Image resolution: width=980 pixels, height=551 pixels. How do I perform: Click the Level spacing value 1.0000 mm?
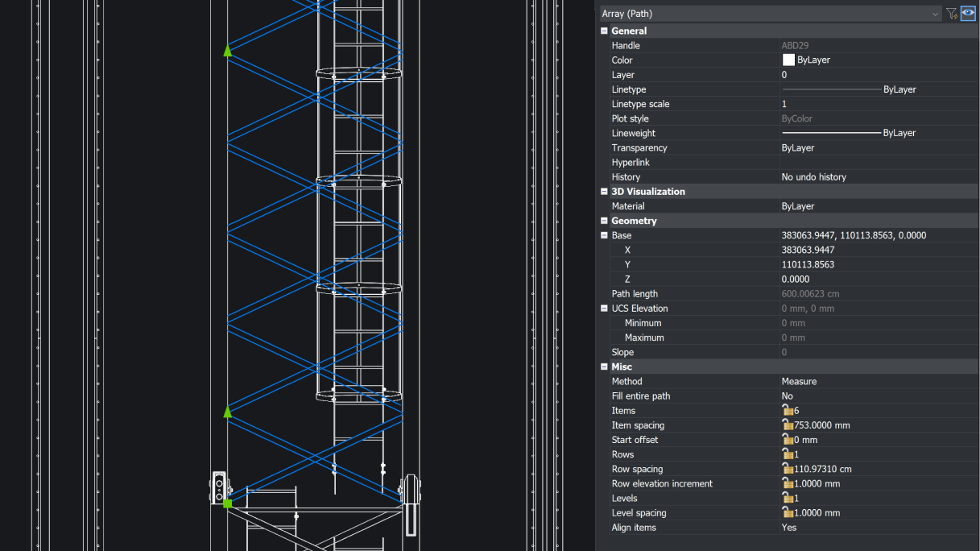(817, 512)
